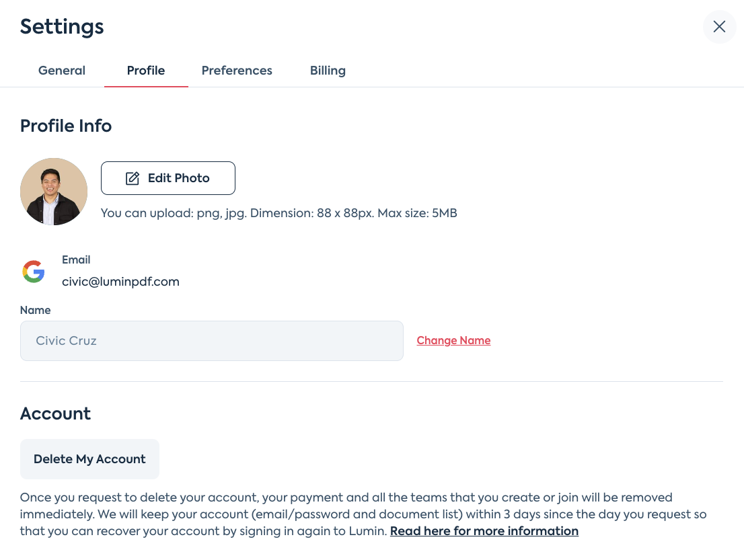Click the Google logo icon beside Email

point(34,271)
